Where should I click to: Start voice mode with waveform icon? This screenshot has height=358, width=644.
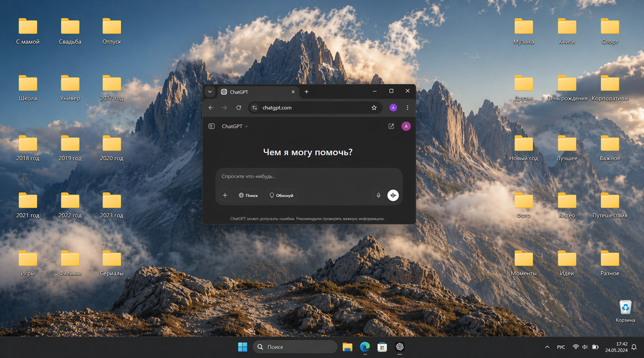coord(393,195)
